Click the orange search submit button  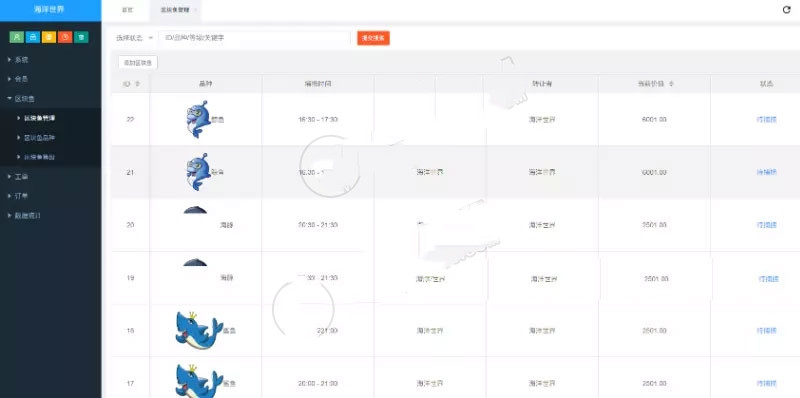(373, 38)
